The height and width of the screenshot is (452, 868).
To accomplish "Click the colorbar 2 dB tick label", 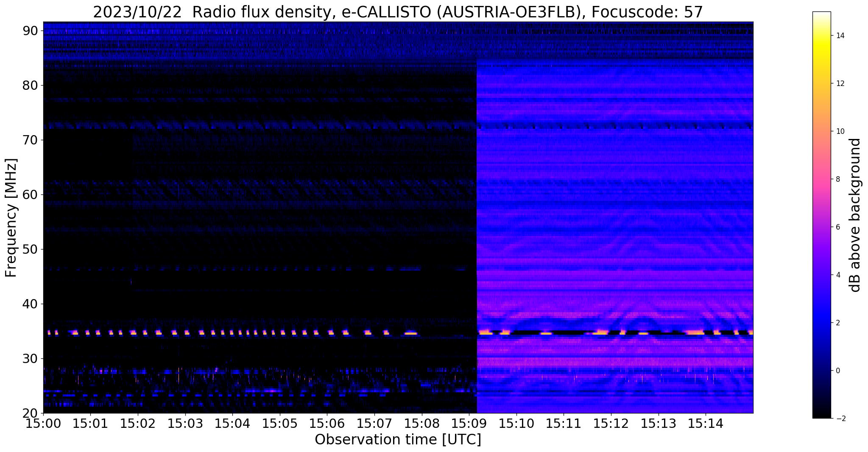I will click(x=837, y=323).
